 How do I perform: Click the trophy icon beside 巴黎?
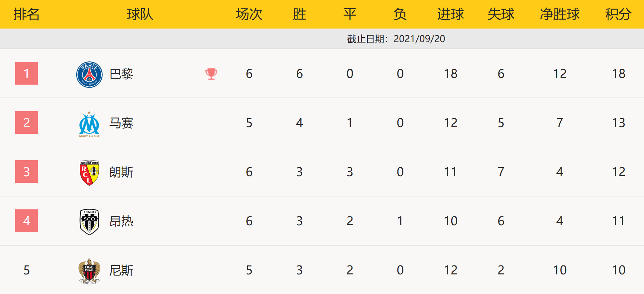[x=211, y=74]
